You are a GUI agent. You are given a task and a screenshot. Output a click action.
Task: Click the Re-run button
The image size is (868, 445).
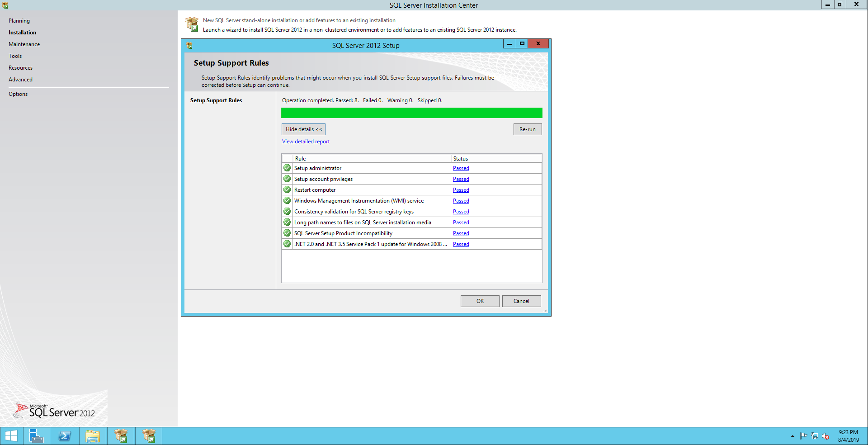coord(527,129)
